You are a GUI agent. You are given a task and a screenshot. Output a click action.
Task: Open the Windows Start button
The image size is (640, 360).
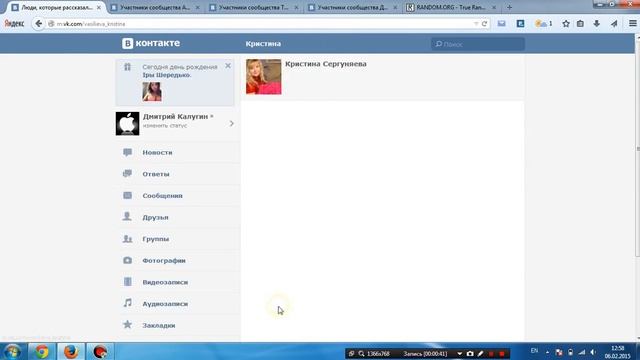click(x=12, y=351)
